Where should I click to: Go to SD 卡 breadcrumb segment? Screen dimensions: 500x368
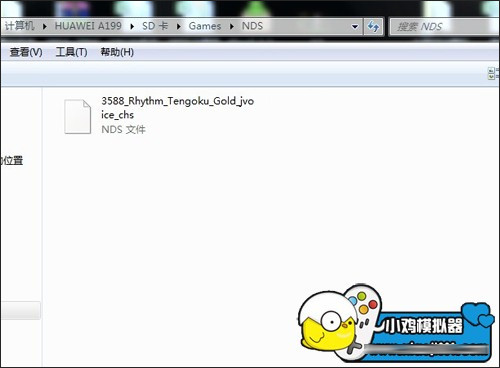point(155,26)
